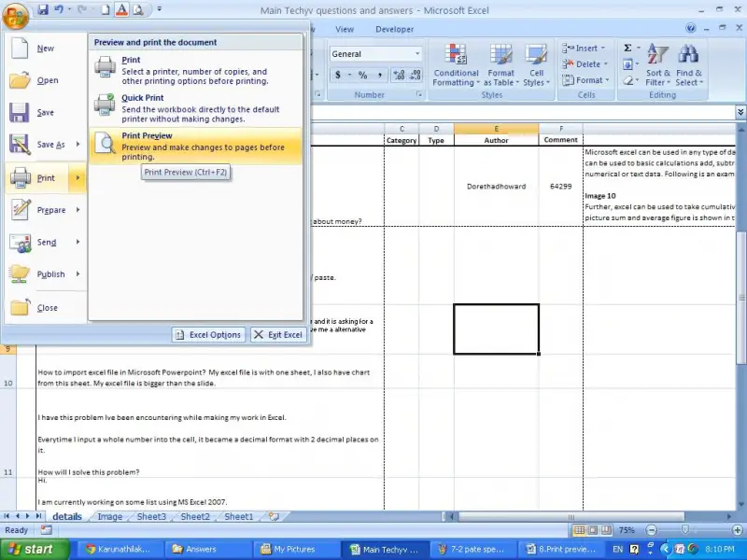This screenshot has height=560, width=747.
Task: Click the highlighted Print Preview option
Action: click(195, 146)
